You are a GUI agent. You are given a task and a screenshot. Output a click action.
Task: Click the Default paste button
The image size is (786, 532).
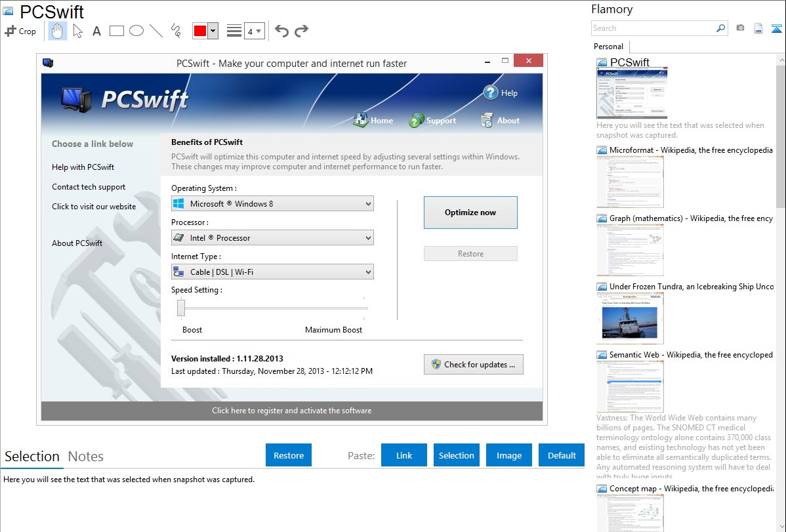(562, 455)
